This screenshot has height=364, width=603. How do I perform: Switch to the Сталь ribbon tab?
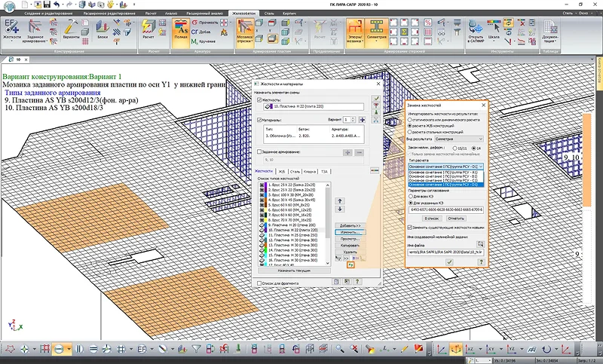(269, 13)
